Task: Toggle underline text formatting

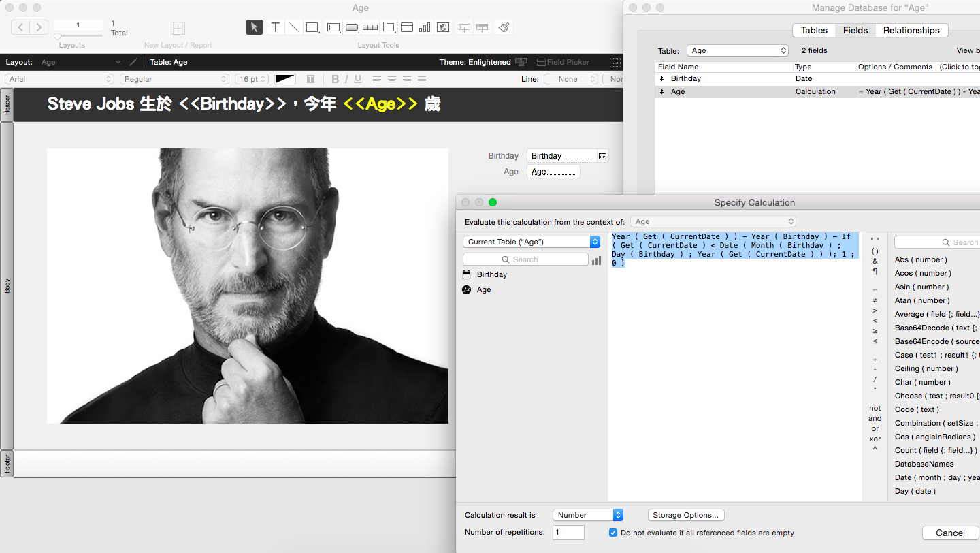Action: (x=357, y=79)
